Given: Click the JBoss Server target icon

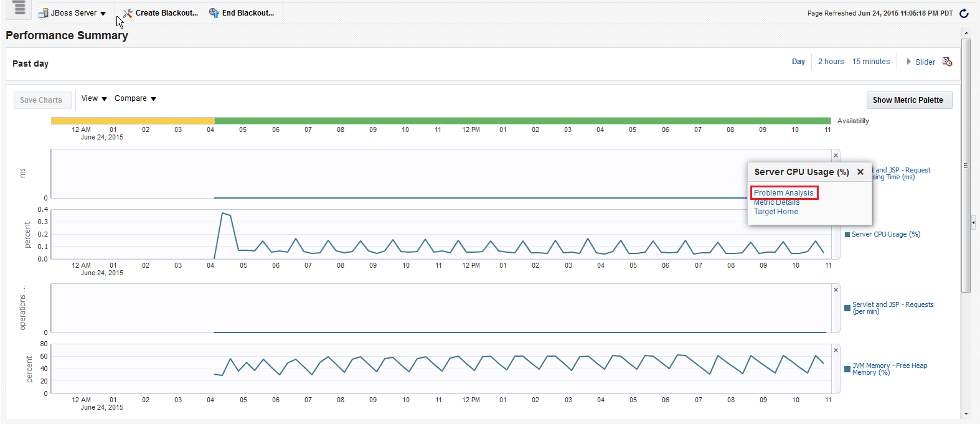Looking at the screenshot, I should coord(44,13).
